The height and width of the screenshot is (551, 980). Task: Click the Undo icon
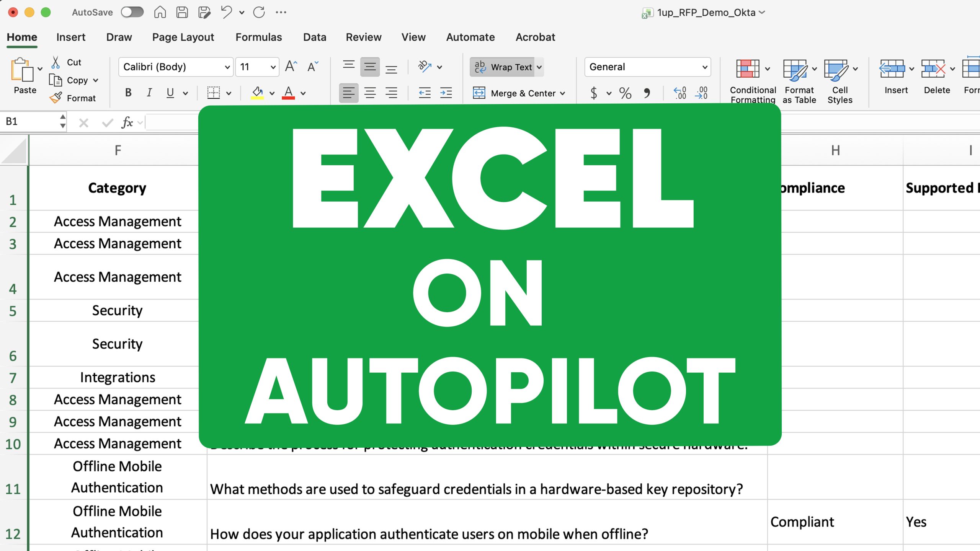point(225,12)
